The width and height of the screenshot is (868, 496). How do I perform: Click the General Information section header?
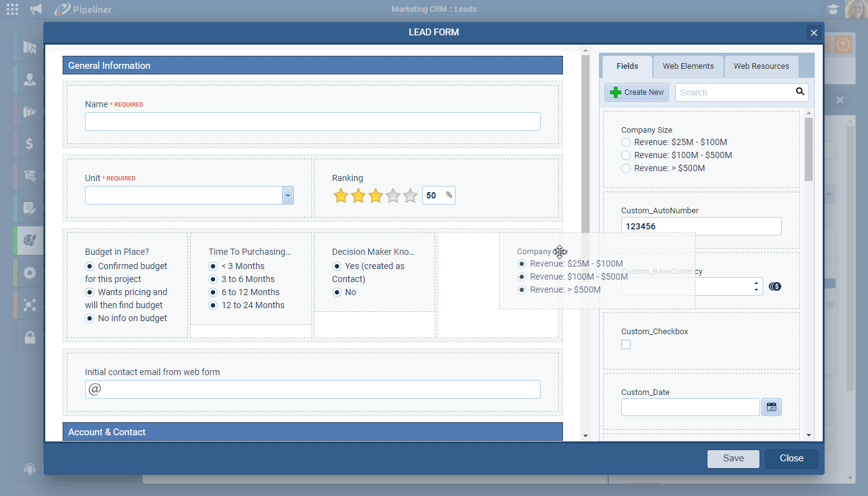312,66
